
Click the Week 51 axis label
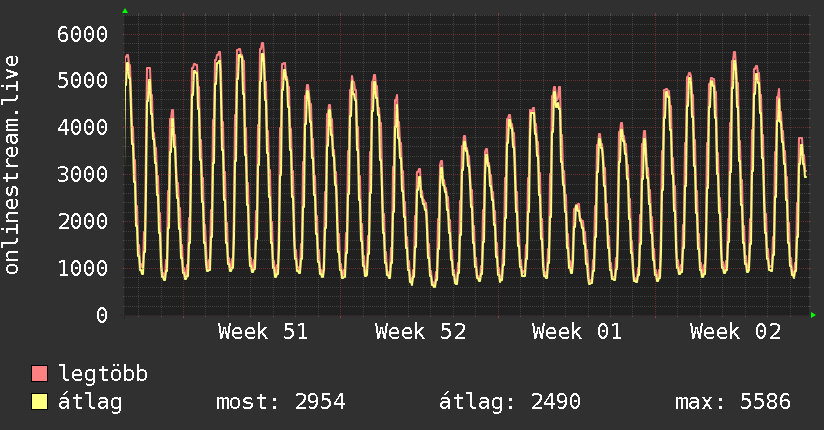(x=263, y=332)
